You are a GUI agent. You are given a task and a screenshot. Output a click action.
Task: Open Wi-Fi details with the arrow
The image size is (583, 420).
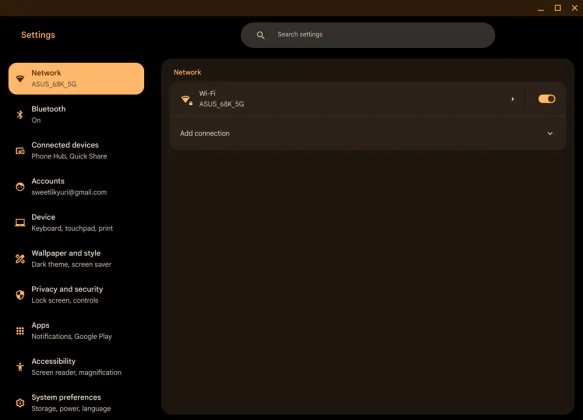tap(513, 99)
